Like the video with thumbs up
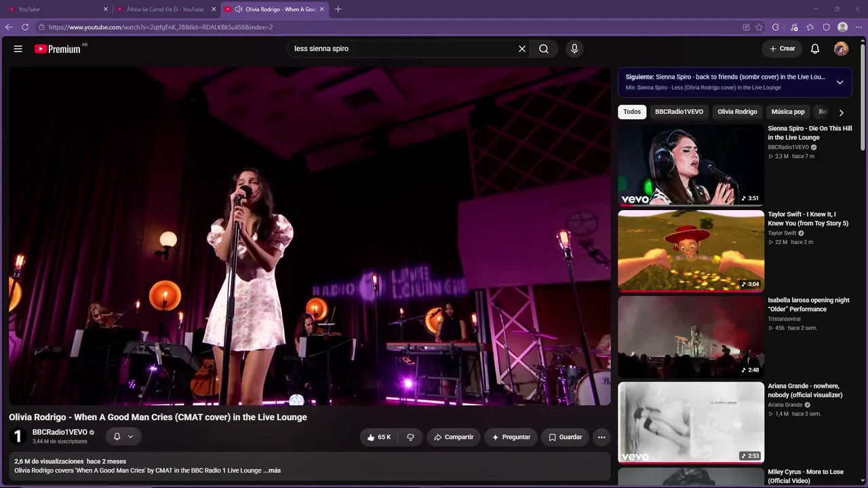This screenshot has width=868, height=488. click(378, 437)
